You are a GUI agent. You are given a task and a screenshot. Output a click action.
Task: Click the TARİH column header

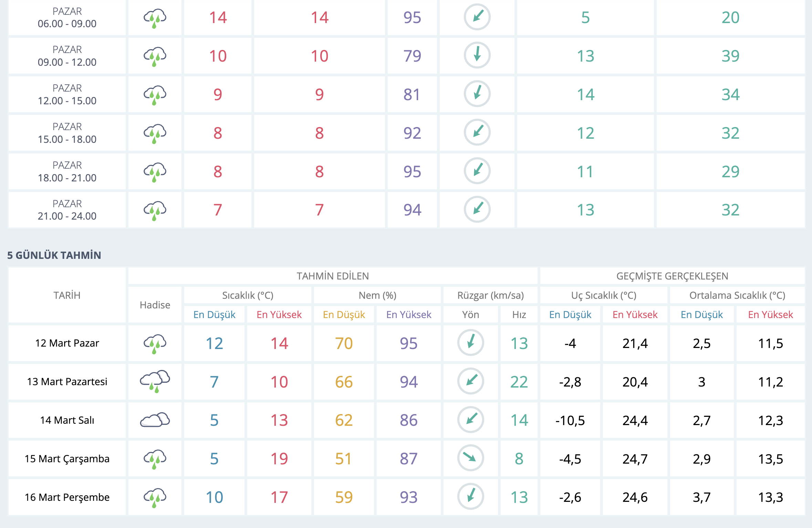tap(67, 295)
